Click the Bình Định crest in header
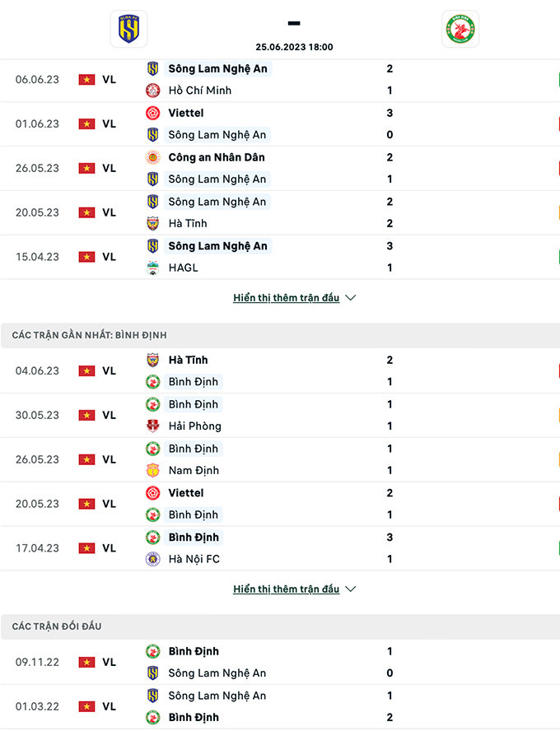Screen dimensions: 560x731 (460, 29)
